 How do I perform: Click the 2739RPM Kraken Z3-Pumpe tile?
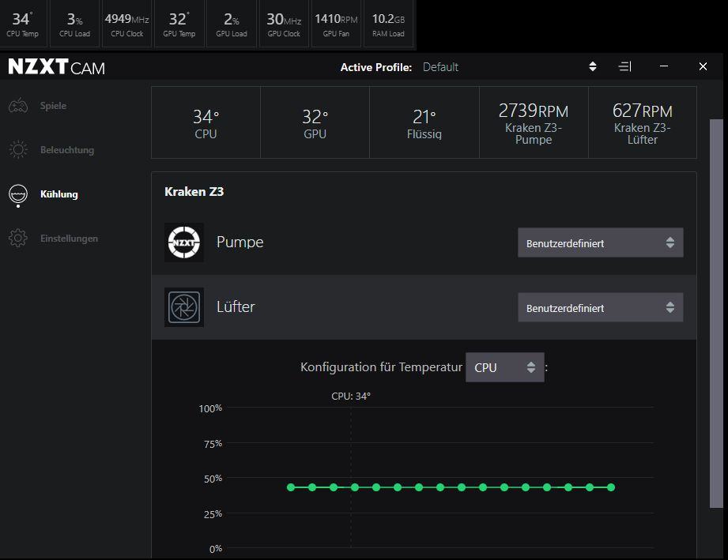click(x=534, y=122)
